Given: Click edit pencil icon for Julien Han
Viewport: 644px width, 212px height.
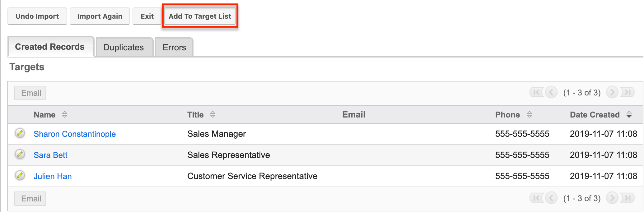Looking at the screenshot, I should coord(20,176).
